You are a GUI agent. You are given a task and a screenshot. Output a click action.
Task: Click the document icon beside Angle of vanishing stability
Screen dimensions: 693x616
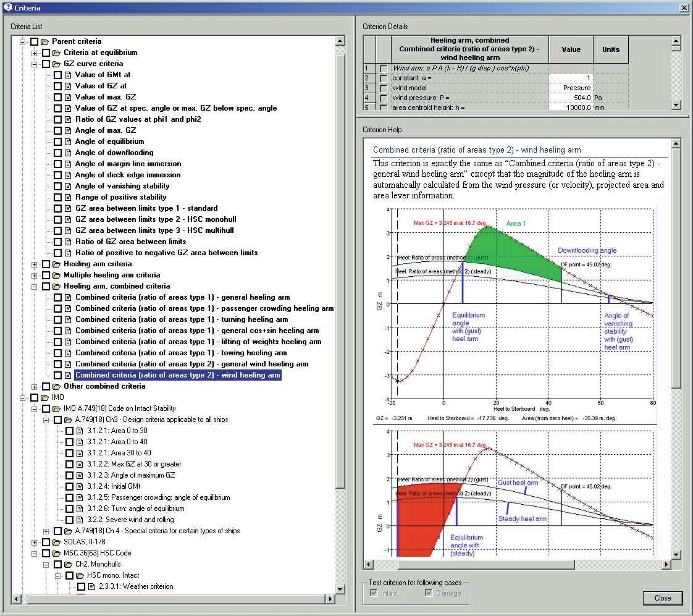pyautogui.click(x=68, y=186)
